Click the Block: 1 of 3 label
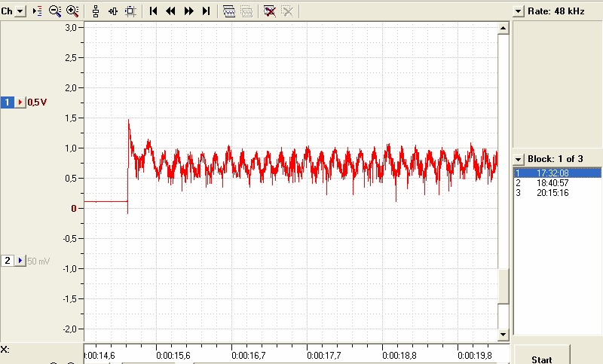 (x=556, y=159)
